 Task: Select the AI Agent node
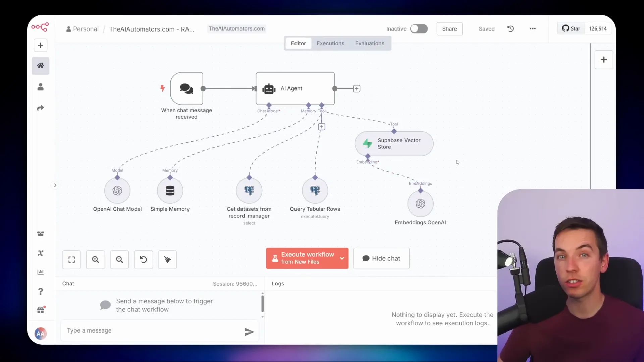tap(295, 88)
